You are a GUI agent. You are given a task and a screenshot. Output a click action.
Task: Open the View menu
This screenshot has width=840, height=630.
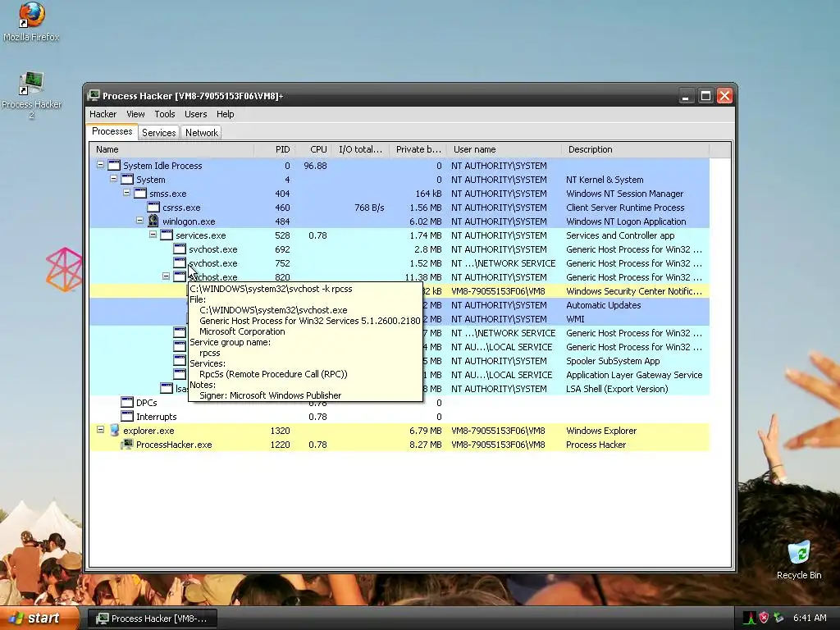(x=135, y=114)
